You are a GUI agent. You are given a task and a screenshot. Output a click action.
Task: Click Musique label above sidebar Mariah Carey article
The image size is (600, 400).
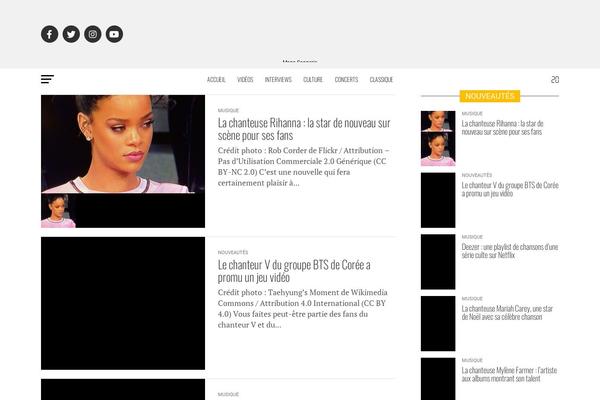pyautogui.click(x=472, y=298)
